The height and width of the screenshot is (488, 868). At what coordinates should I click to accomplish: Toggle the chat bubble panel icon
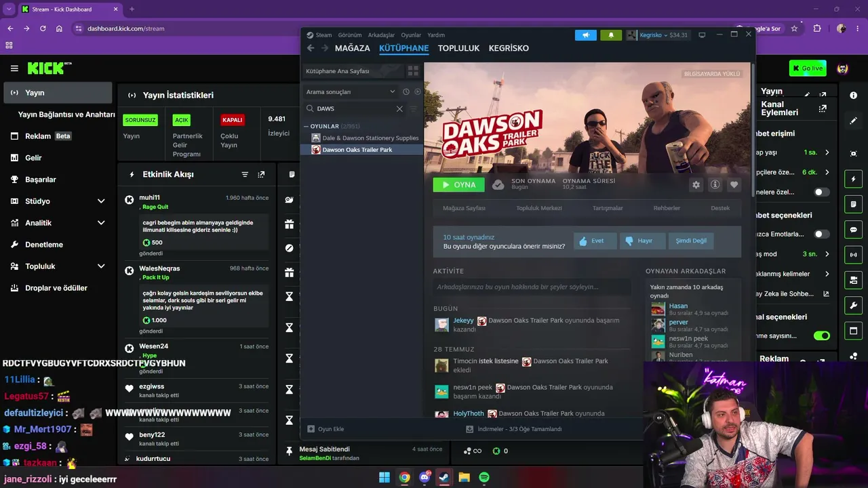[853, 230]
